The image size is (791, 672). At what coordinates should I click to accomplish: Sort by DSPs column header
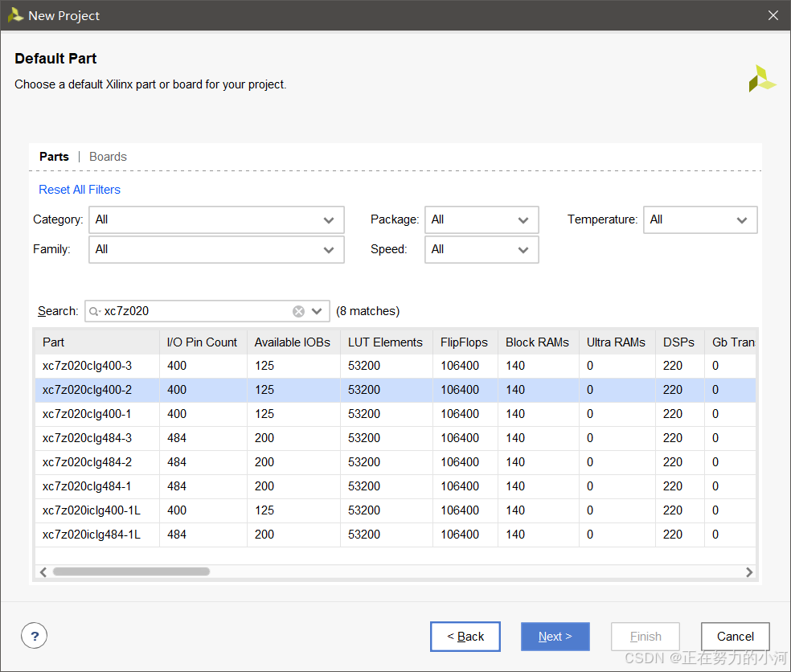click(x=679, y=342)
